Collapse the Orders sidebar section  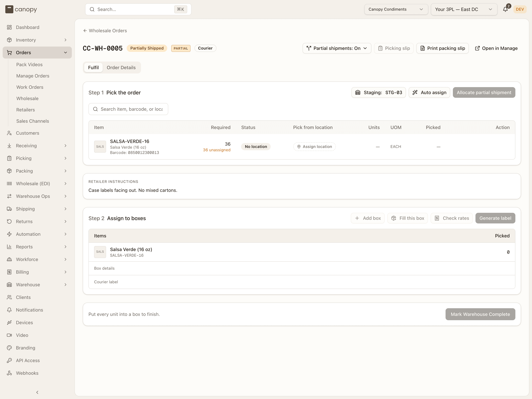(x=37, y=52)
